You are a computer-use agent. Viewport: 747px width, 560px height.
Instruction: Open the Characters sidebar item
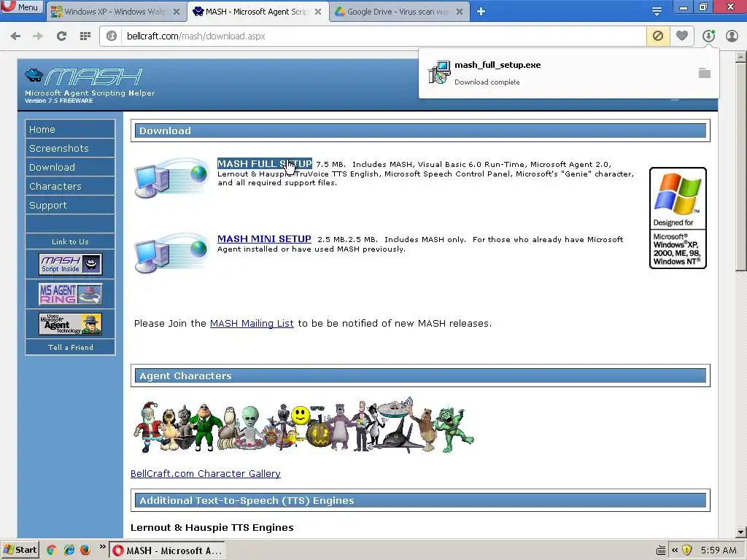click(70, 186)
